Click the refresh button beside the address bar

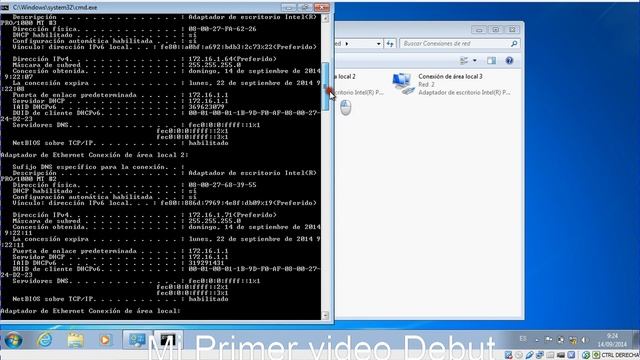[x=390, y=43]
